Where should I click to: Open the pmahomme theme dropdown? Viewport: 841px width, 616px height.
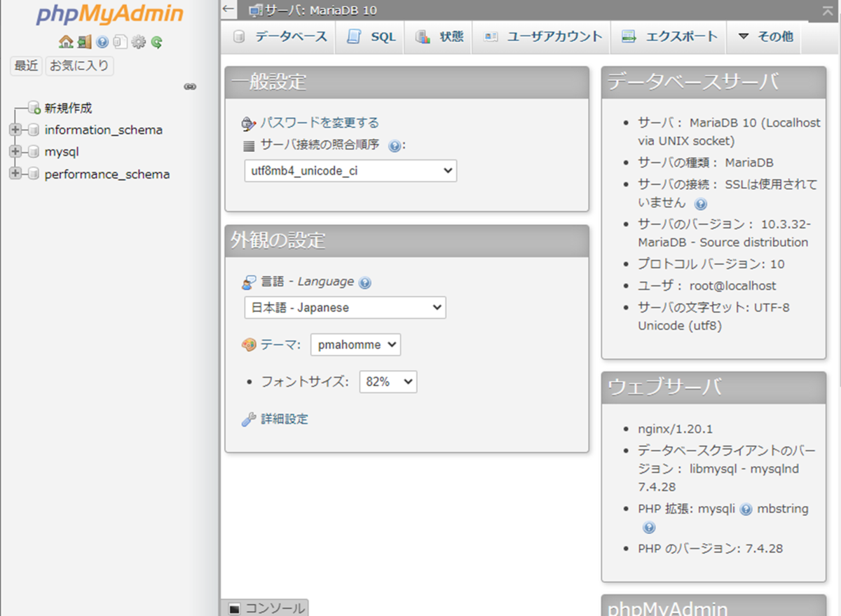point(355,345)
